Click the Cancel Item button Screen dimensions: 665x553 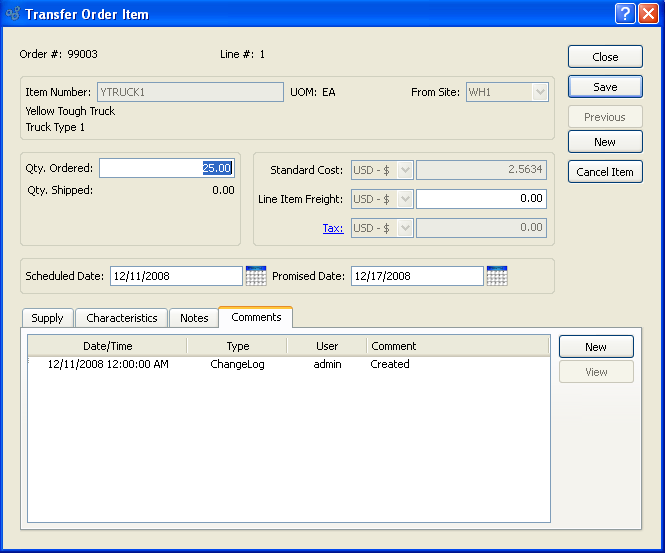[605, 172]
